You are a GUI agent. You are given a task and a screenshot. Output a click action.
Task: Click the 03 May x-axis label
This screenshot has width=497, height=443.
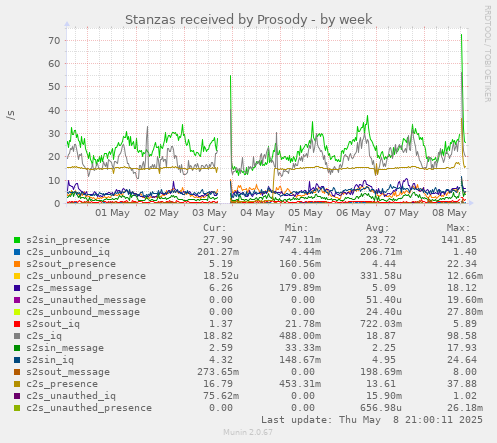(x=209, y=213)
